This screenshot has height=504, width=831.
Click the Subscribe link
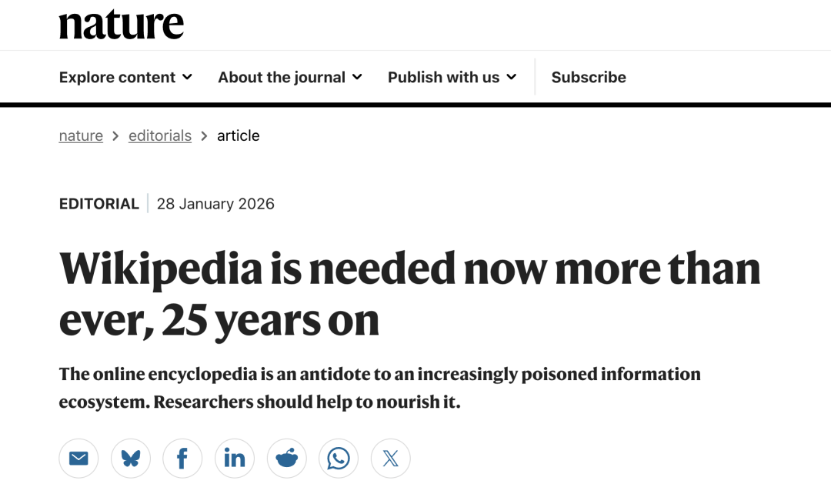[x=588, y=77]
